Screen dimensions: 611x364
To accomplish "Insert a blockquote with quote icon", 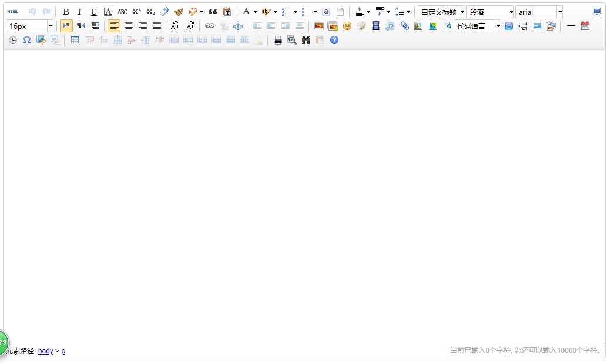I will coord(212,12).
